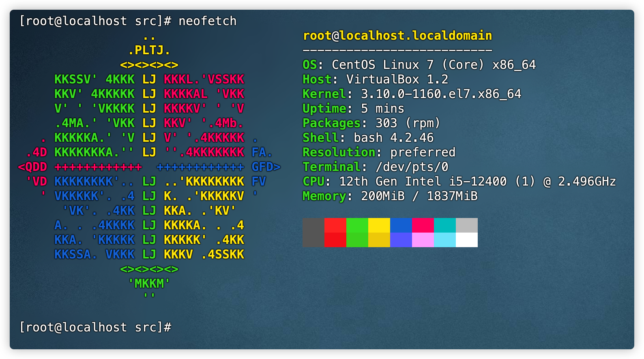Pick the light cyan swatch in bottom row
644x359 pixels.
[x=444, y=240]
